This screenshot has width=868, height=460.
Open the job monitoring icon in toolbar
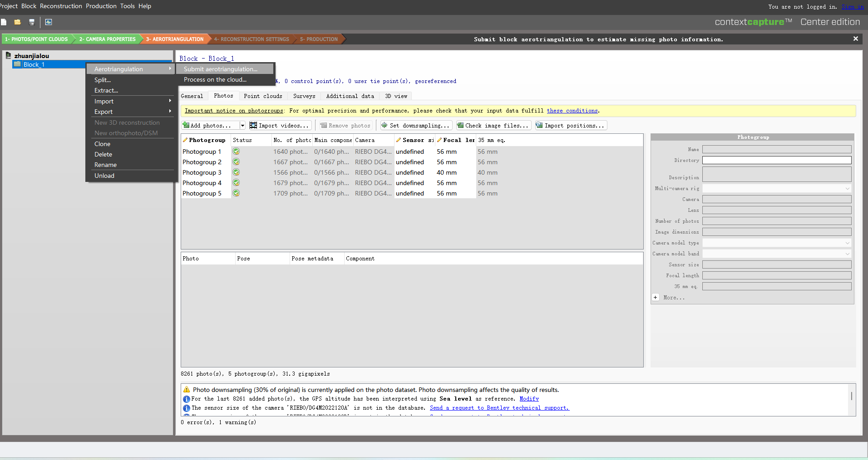[49, 22]
